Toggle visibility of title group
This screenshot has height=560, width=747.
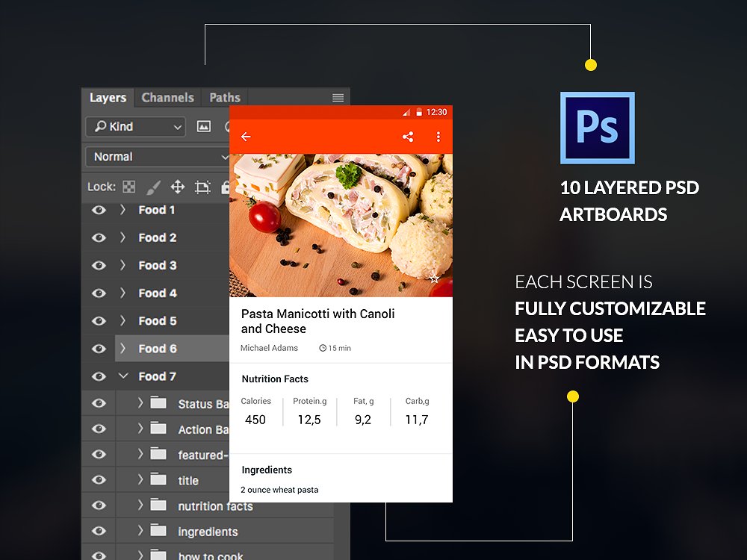99,479
